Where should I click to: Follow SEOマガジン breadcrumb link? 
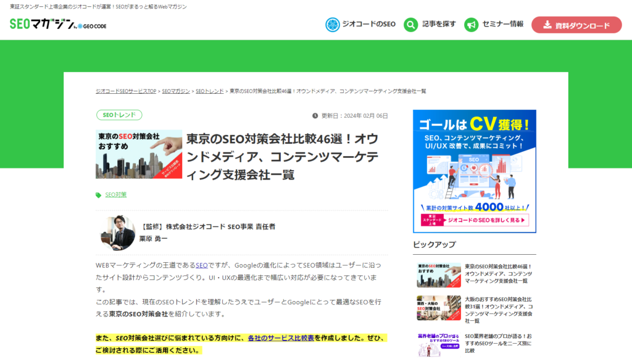[176, 91]
